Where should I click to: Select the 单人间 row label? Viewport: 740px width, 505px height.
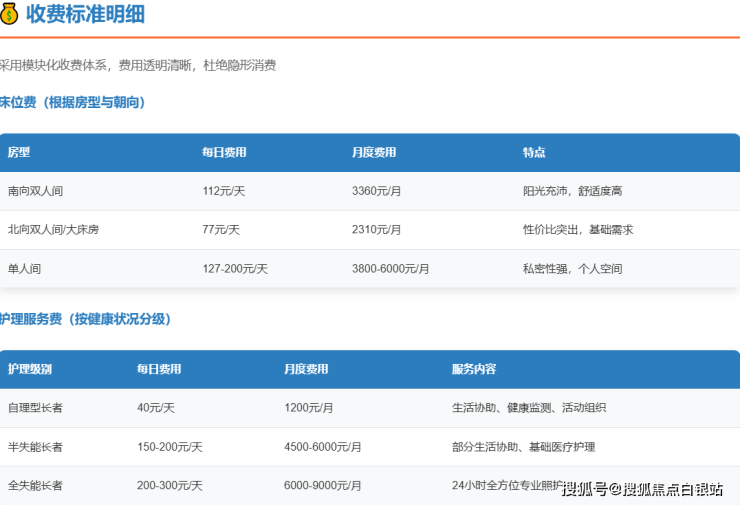[24, 268]
